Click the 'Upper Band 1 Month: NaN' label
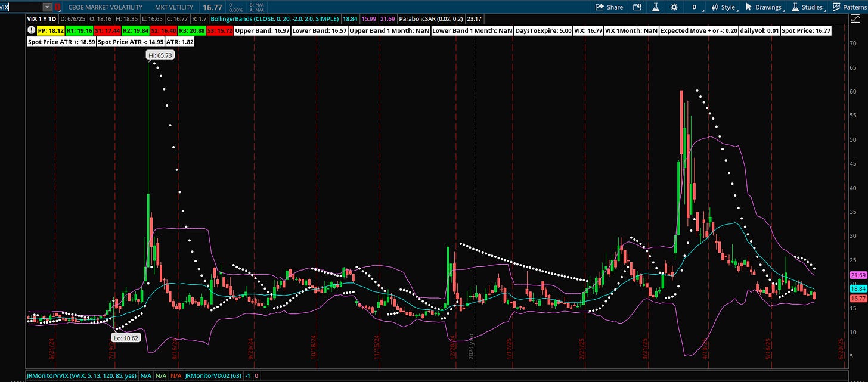The height and width of the screenshot is (382, 868). click(389, 30)
